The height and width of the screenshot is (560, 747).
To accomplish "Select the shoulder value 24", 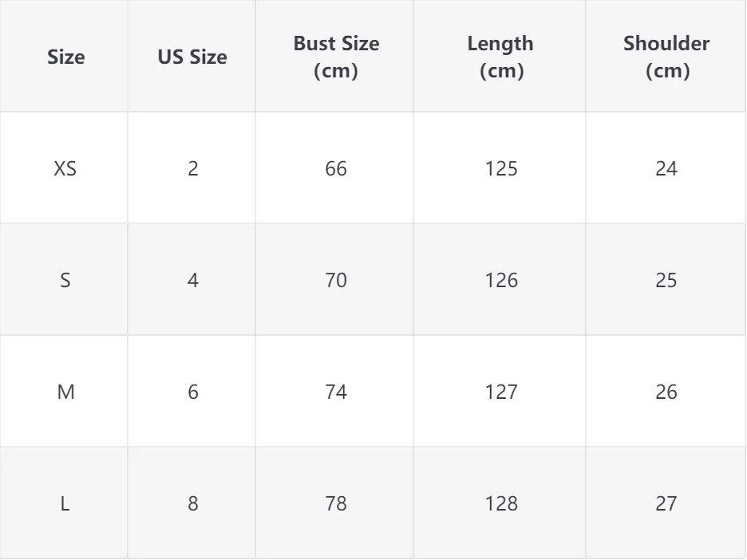I will point(666,168).
